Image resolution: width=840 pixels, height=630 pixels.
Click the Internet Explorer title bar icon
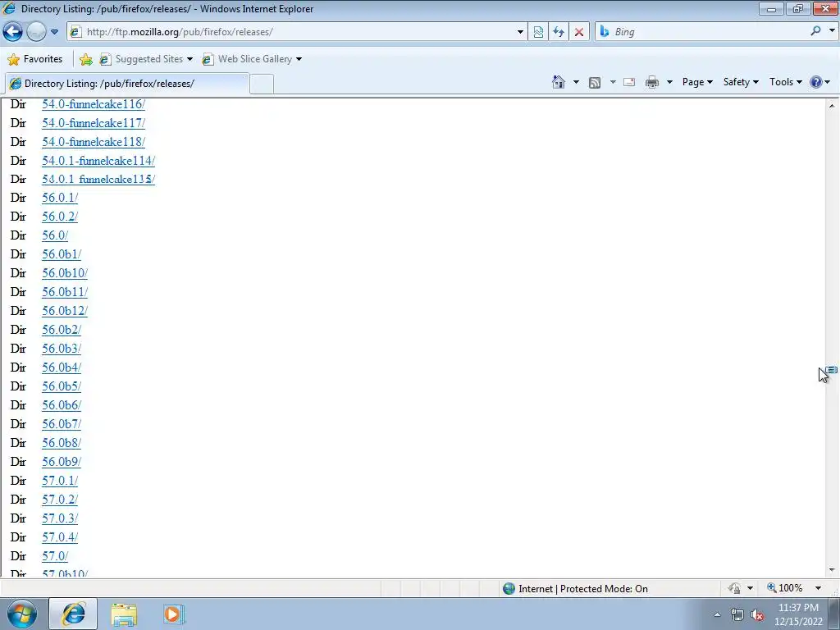coord(9,8)
